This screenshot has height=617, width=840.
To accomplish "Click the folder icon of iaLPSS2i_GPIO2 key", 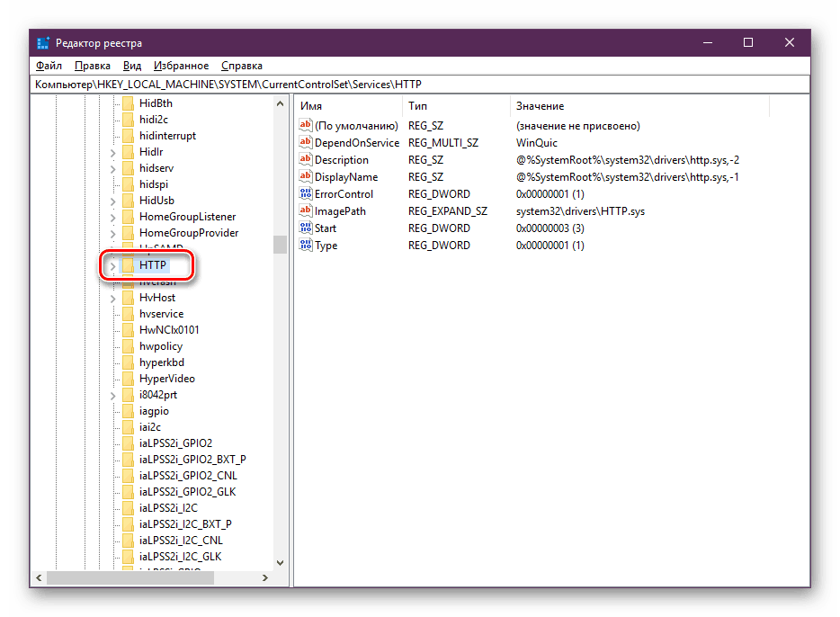I will 128,443.
